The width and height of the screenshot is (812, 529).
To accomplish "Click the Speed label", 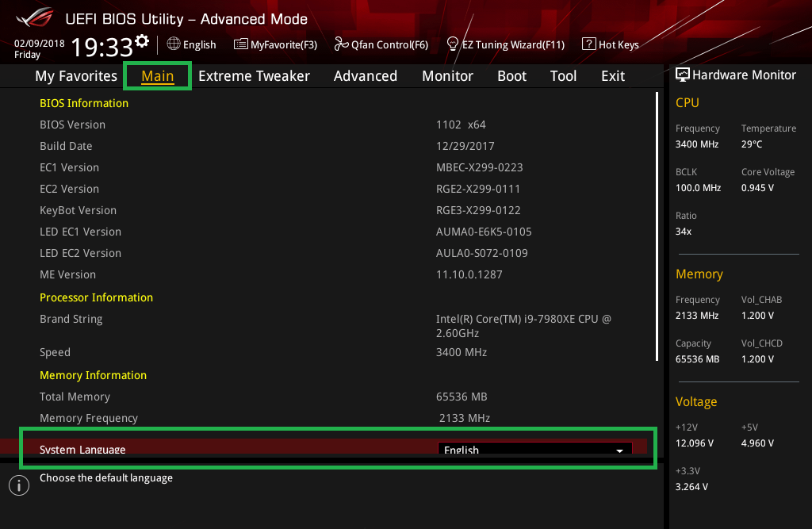I will tap(55, 352).
